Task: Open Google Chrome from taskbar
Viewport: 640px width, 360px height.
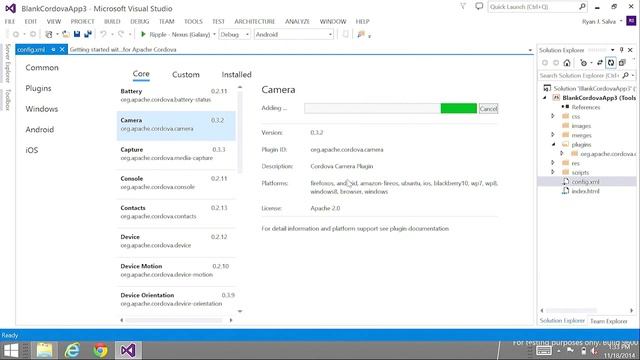Action: [x=100, y=350]
